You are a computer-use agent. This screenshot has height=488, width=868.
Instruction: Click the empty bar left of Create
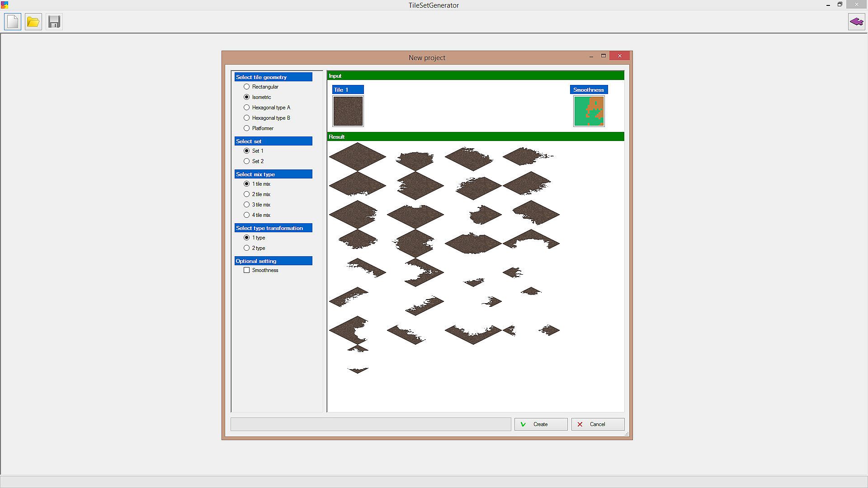[x=371, y=424]
